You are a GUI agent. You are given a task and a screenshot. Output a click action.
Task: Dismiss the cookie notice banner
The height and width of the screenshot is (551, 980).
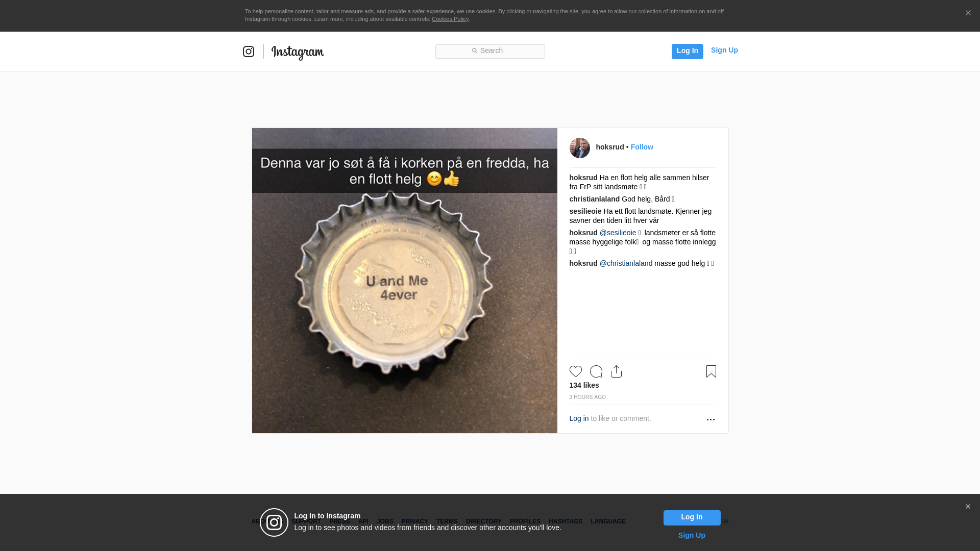pos(968,13)
